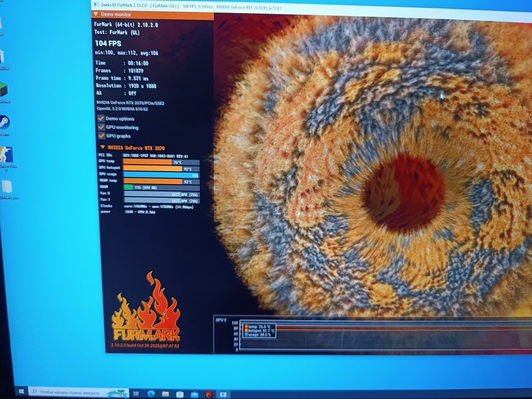Collapse the Demo monitor panel
532x399 pixels.
coord(96,14)
